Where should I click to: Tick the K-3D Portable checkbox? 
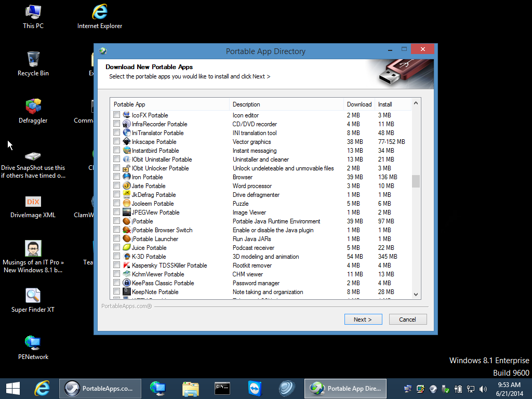(117, 256)
